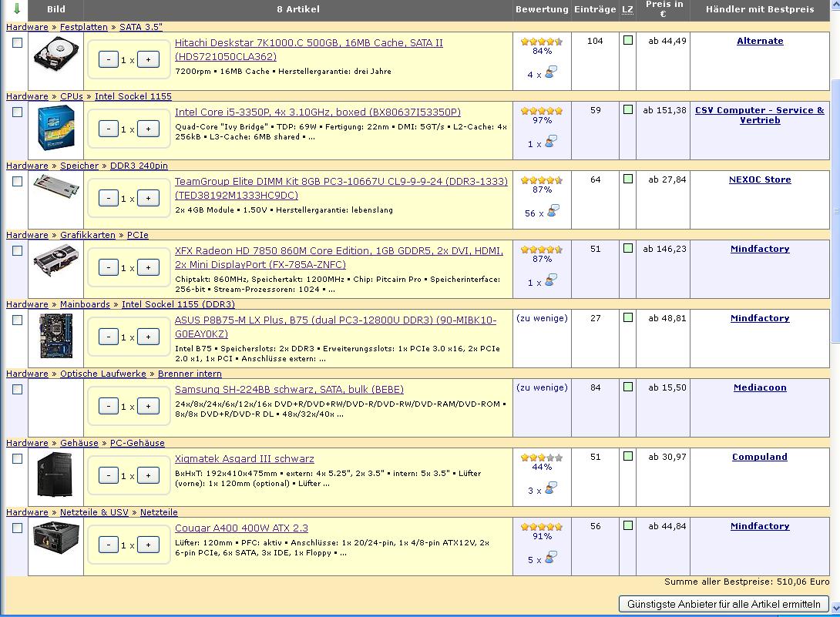Viewport: 840px width, 617px height.
Task: Open Mainboards category breadcrumb
Action: pos(85,304)
